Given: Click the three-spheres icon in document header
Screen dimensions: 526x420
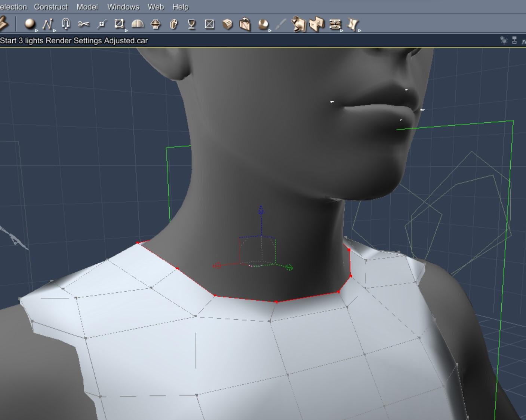Looking at the screenshot, I should pyautogui.click(x=504, y=40).
